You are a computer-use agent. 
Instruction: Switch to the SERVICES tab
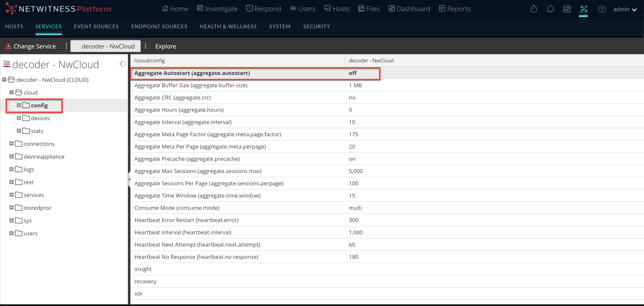pyautogui.click(x=48, y=27)
